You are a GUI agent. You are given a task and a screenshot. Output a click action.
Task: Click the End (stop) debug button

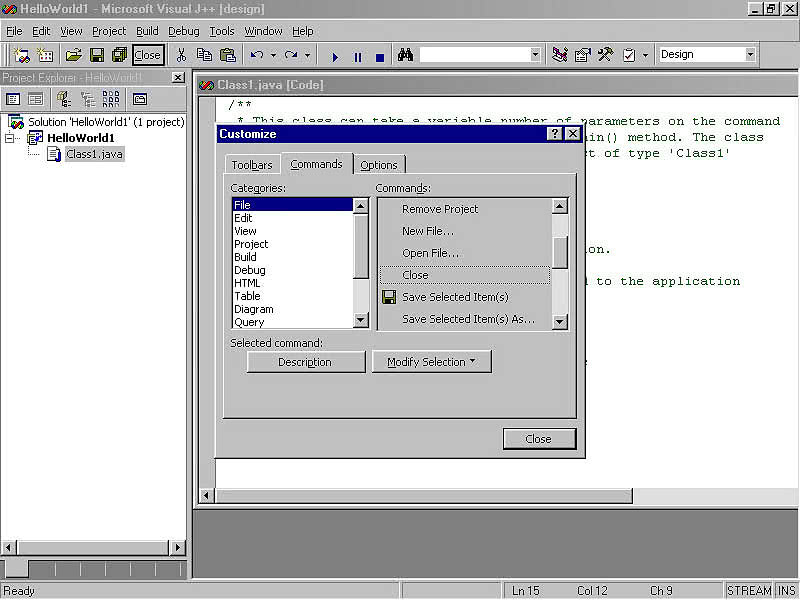click(380, 57)
